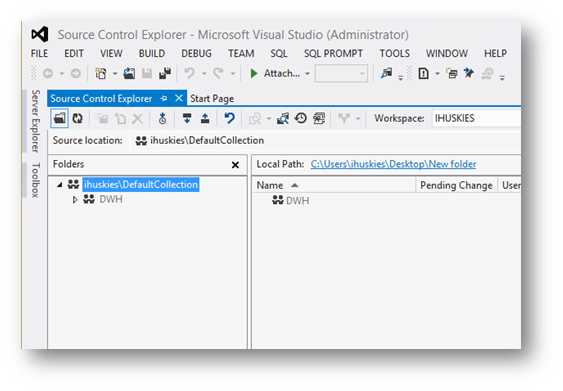
Task: Click the Undo Pending Changes icon
Action: pyautogui.click(x=229, y=118)
